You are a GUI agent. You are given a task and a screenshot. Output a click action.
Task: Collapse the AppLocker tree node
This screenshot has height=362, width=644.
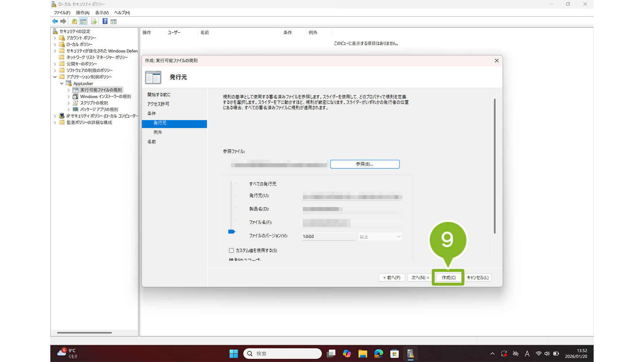tap(62, 84)
